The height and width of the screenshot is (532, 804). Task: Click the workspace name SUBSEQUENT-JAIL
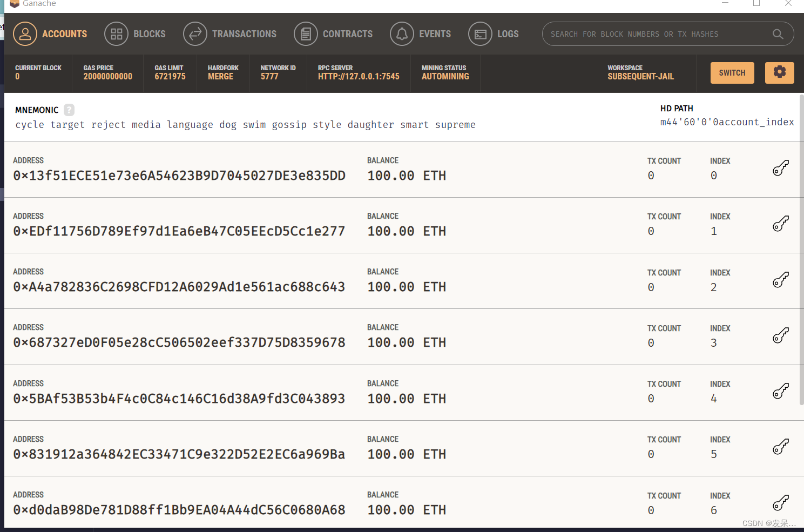(x=640, y=77)
